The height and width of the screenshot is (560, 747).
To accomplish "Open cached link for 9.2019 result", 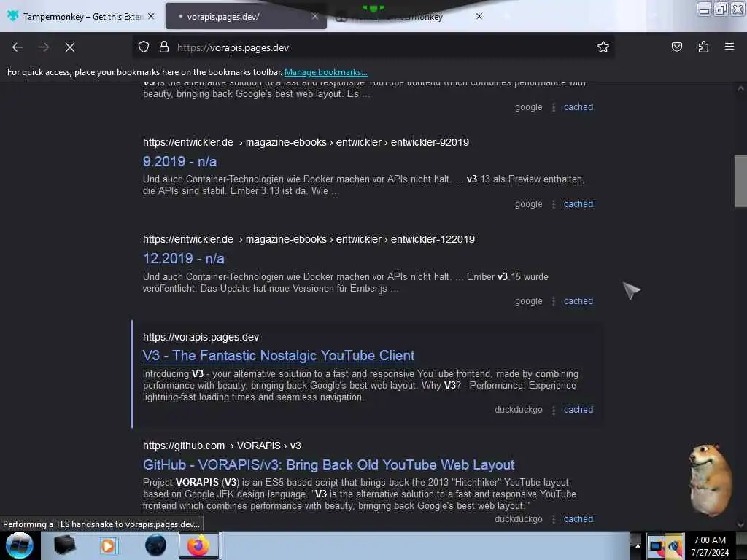I will click(x=578, y=204).
